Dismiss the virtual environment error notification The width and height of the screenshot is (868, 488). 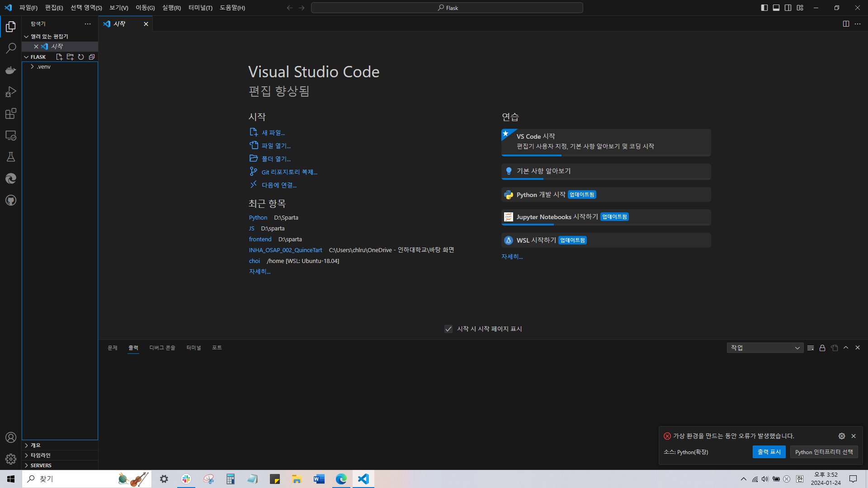click(854, 436)
